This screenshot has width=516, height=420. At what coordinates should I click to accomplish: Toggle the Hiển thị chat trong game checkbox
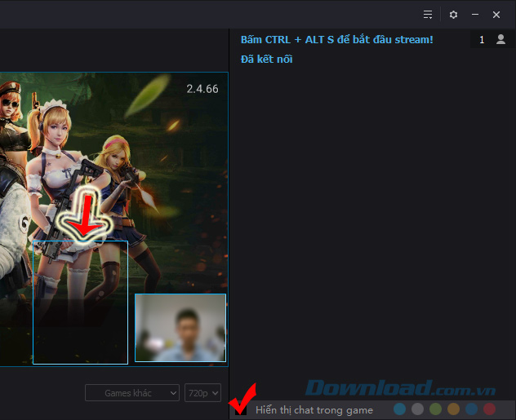tap(241, 409)
